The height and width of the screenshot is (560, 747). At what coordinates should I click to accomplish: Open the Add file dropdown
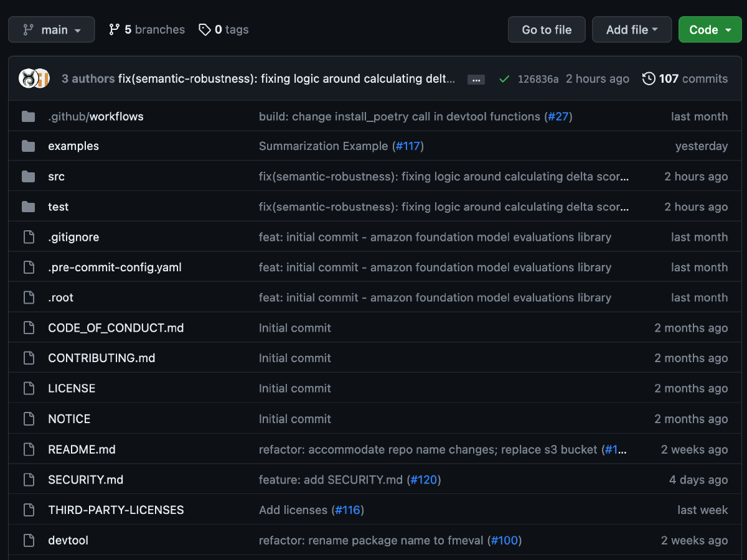coord(631,29)
